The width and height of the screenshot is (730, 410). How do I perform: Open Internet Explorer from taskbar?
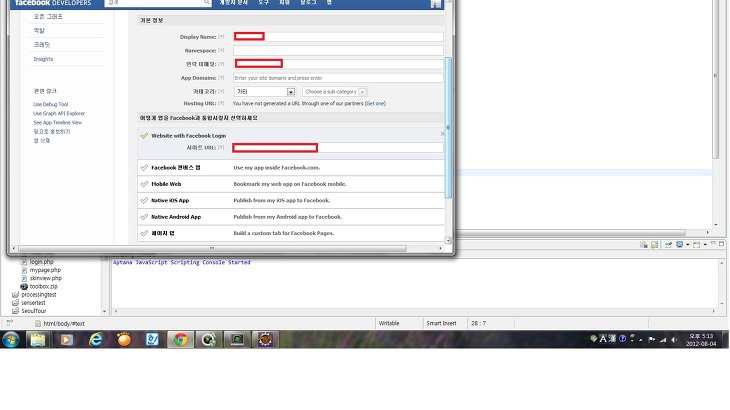(x=95, y=340)
